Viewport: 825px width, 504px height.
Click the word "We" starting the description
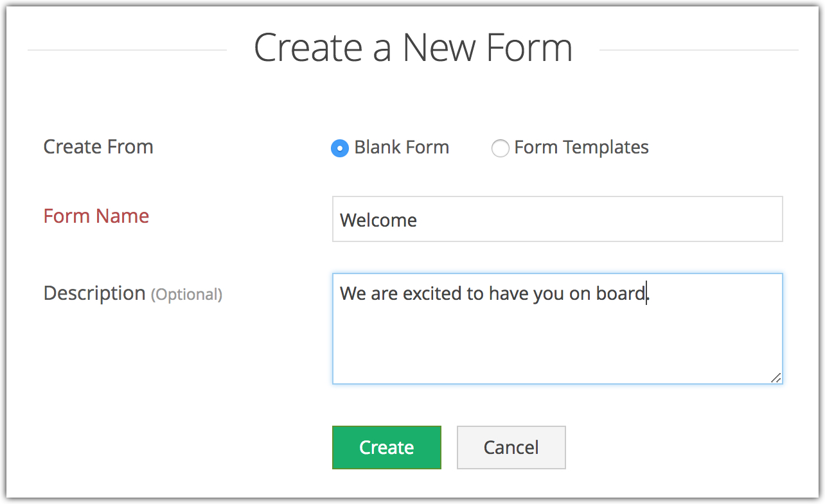tap(353, 293)
